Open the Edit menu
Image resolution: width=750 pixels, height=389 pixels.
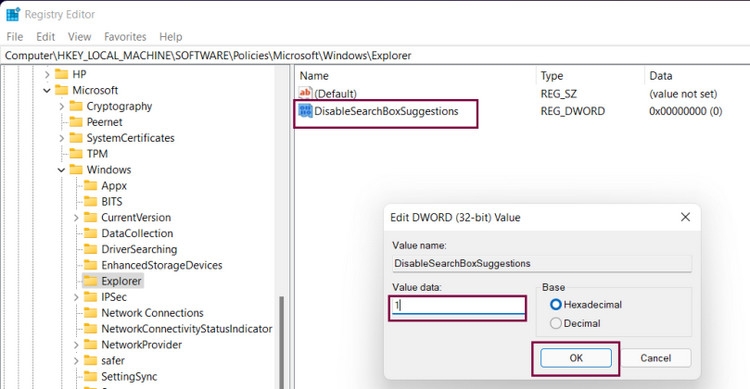click(x=45, y=36)
